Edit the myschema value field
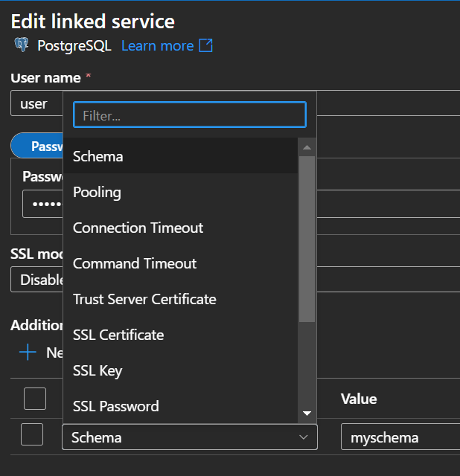This screenshot has height=476, width=460. (x=400, y=437)
